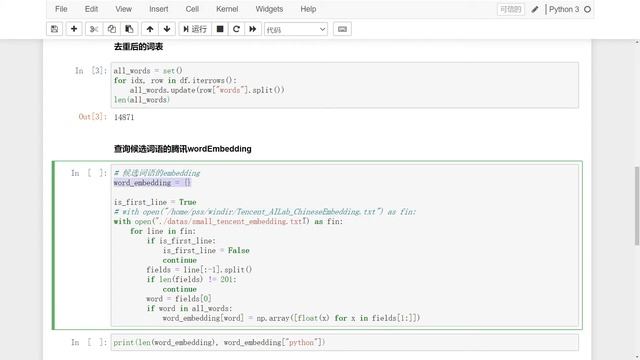Click the is_first_line = True line
Viewport: 640px width, 360px height.
(x=155, y=202)
